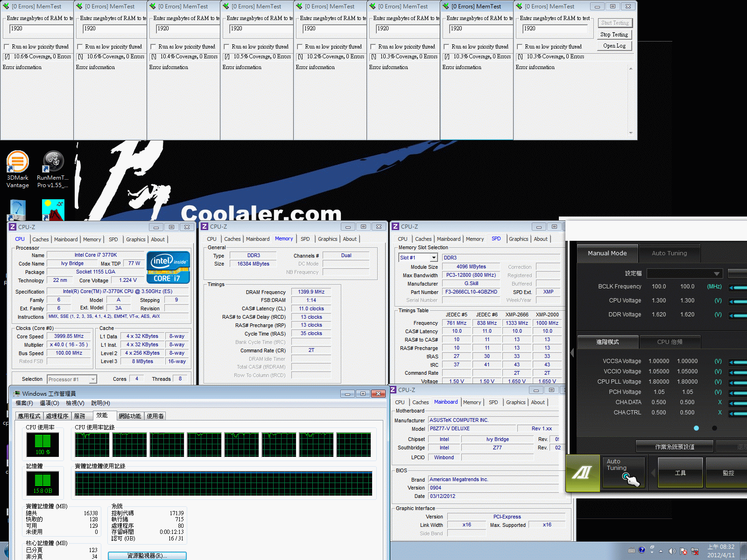Image resolution: width=747 pixels, height=560 pixels.
Task: Enable low priority thread in 10.4% Coverage MemTest
Action: 153,47
